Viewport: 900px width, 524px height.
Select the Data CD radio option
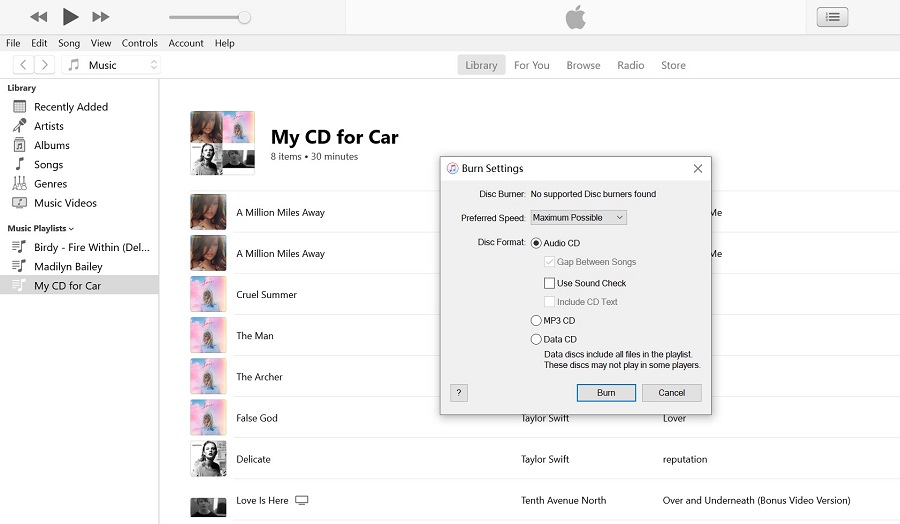pyautogui.click(x=537, y=340)
